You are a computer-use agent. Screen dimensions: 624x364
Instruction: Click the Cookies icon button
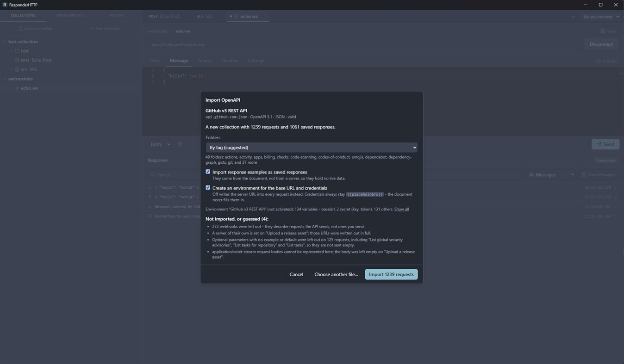coord(598,61)
